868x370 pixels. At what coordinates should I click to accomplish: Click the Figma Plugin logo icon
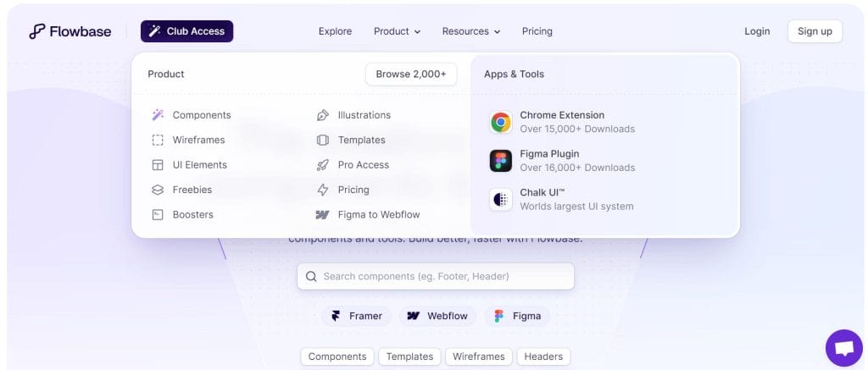click(500, 160)
